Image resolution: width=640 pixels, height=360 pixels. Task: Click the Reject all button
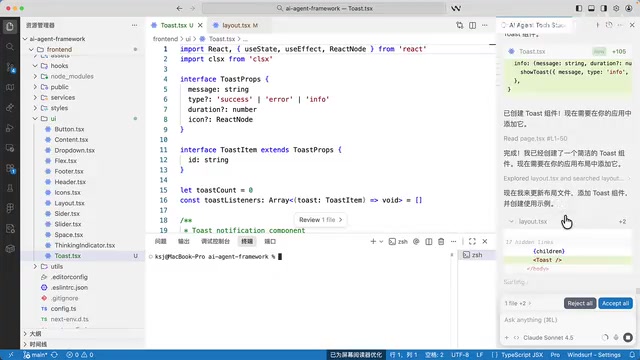click(580, 303)
